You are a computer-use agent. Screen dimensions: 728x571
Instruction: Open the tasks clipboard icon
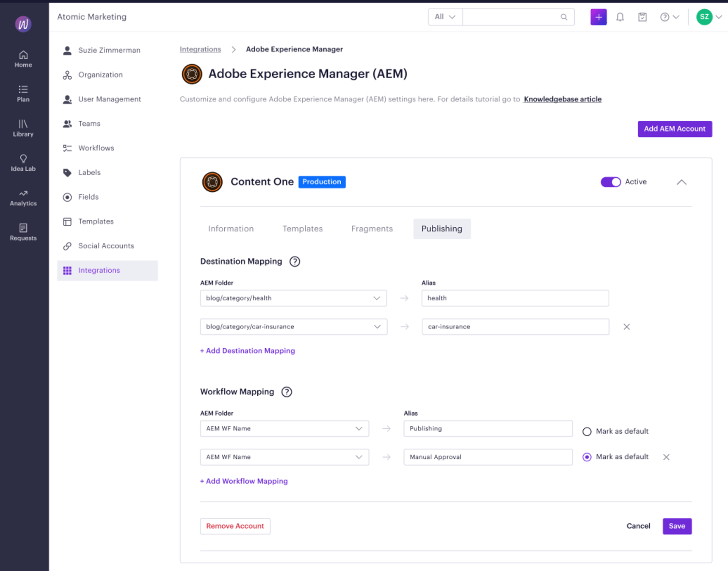pyautogui.click(x=642, y=17)
